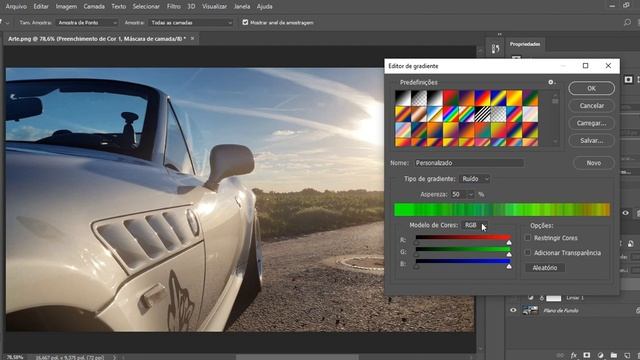
Task: Enable Adicionar Transparência option
Action: [528, 253]
